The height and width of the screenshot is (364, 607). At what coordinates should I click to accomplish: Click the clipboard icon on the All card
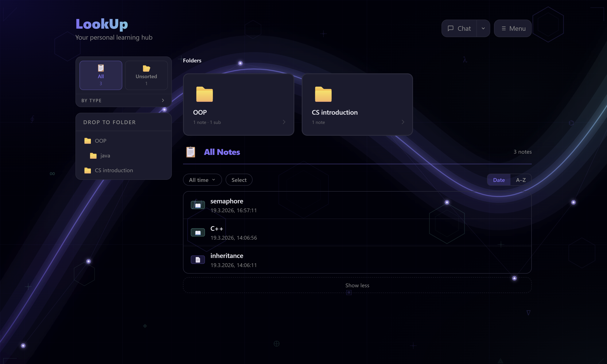pyautogui.click(x=101, y=68)
